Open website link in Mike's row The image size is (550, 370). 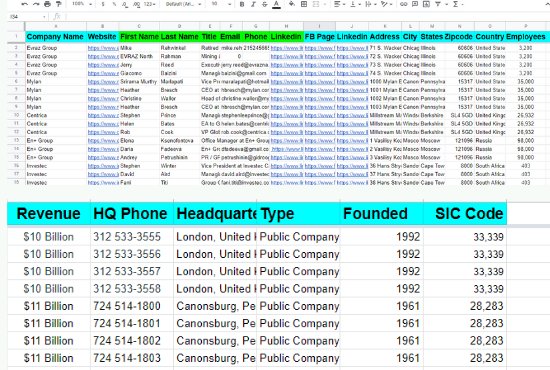pos(103,48)
